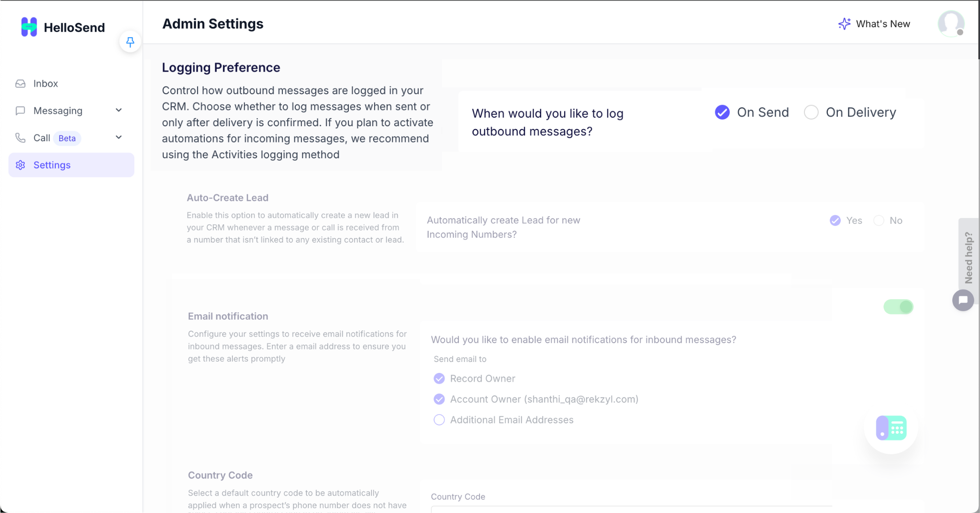Select the On Delivery radio option

click(811, 112)
